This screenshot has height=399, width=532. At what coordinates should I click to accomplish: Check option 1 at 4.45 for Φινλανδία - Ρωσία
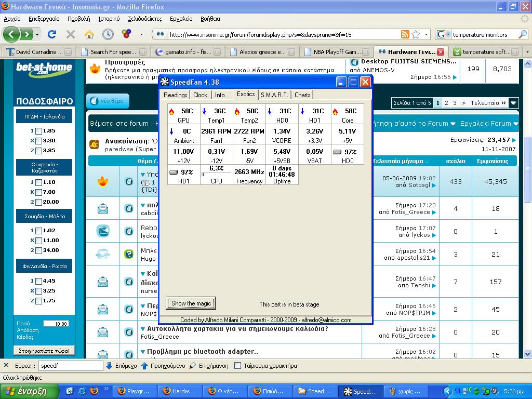tap(38, 281)
